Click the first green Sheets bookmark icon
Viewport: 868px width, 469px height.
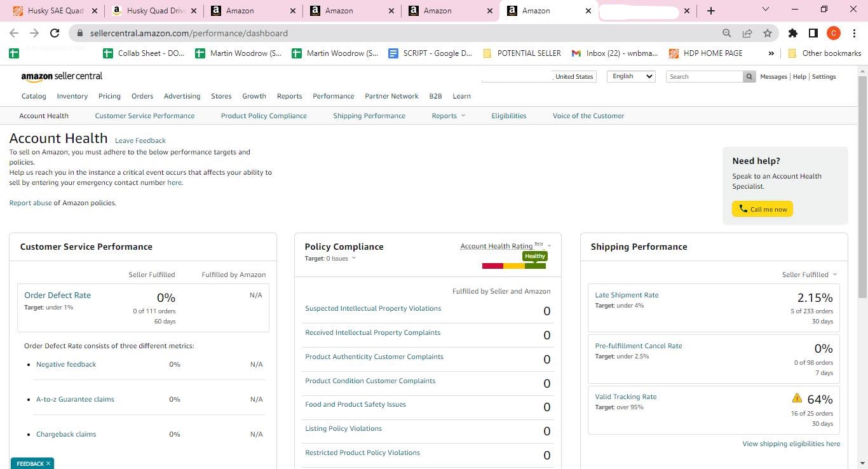click(13, 53)
